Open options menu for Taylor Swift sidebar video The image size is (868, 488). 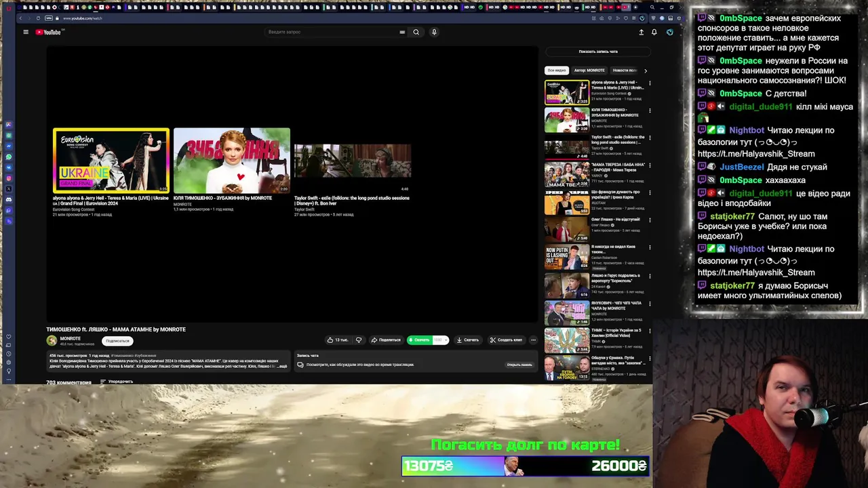click(x=650, y=139)
